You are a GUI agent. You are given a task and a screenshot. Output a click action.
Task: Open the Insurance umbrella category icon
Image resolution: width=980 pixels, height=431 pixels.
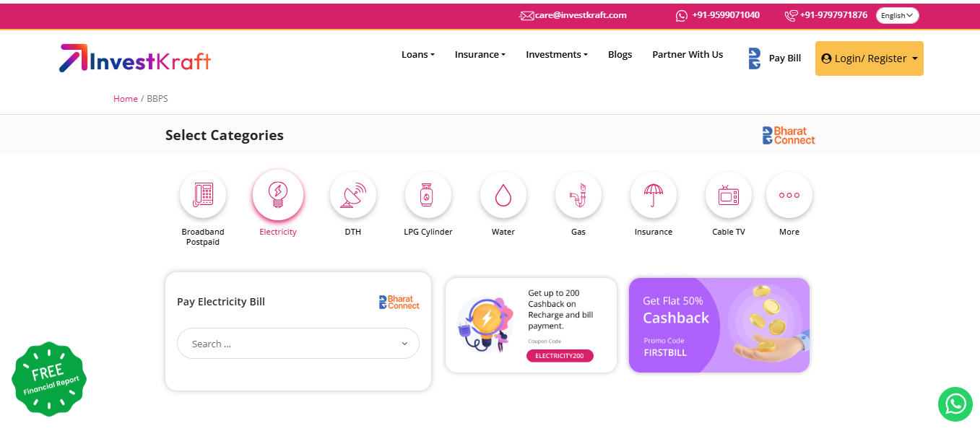[654, 195]
